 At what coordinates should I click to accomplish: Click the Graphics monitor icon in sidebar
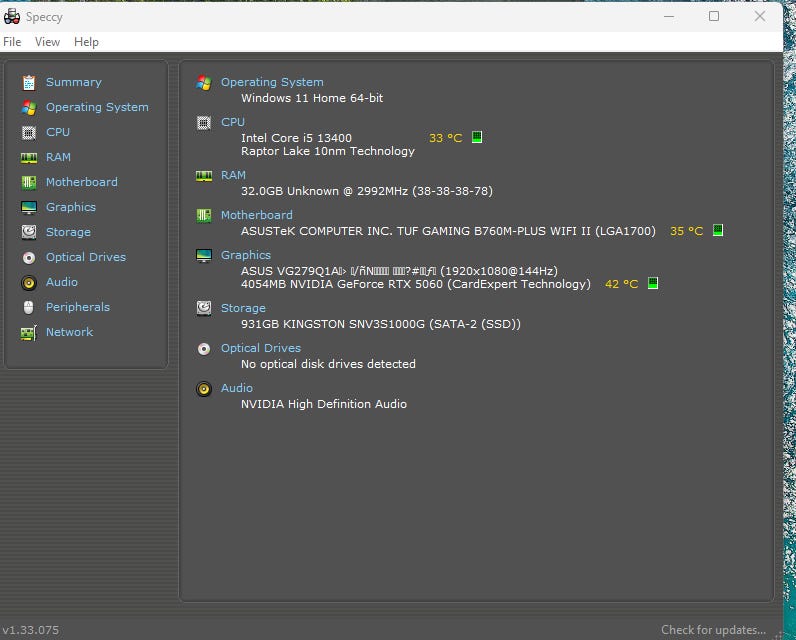pos(29,208)
